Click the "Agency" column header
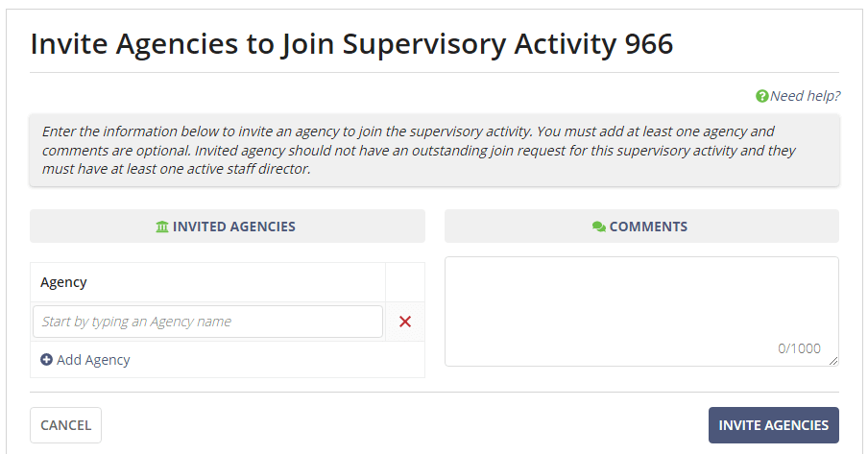 point(64,282)
